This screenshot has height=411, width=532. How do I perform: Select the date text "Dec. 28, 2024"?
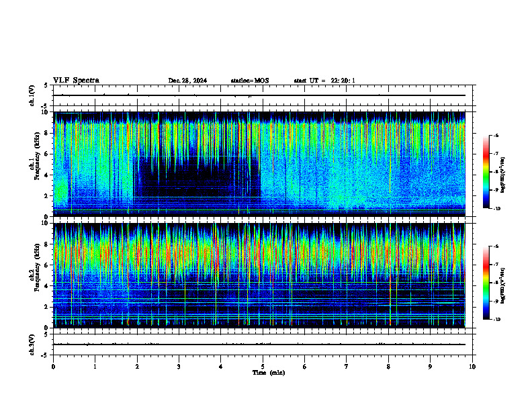click(x=187, y=81)
